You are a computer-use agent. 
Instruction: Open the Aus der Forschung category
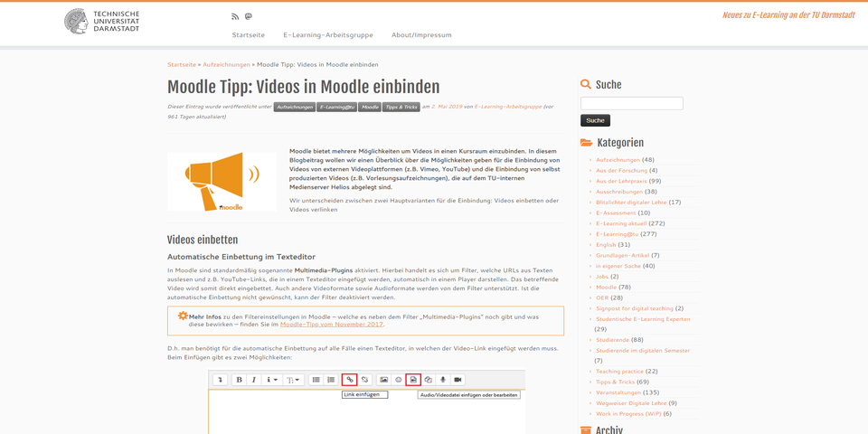(621, 171)
